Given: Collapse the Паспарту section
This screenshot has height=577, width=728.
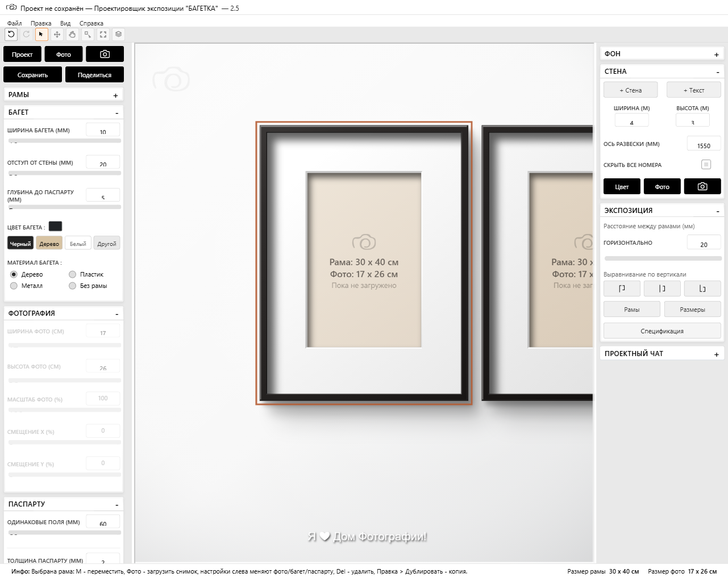Looking at the screenshot, I should tap(117, 505).
